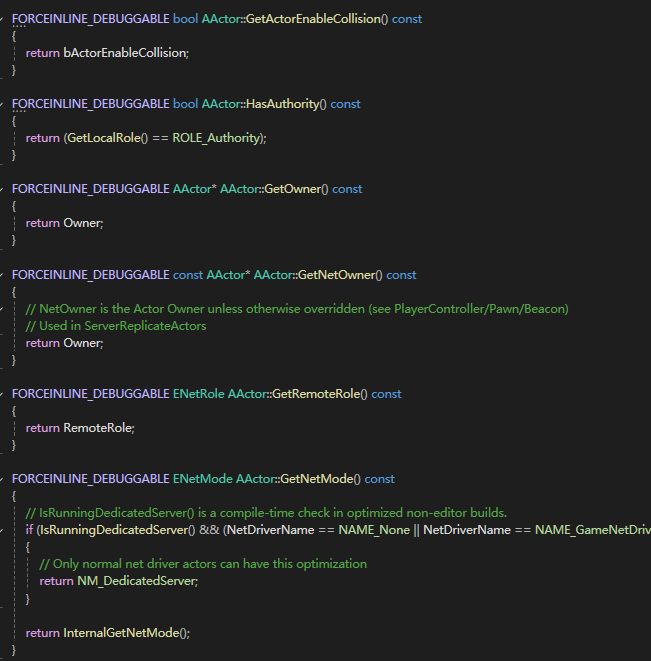Click the 'compile-time check' comment line
This screenshot has height=661, width=651.
tap(266, 513)
